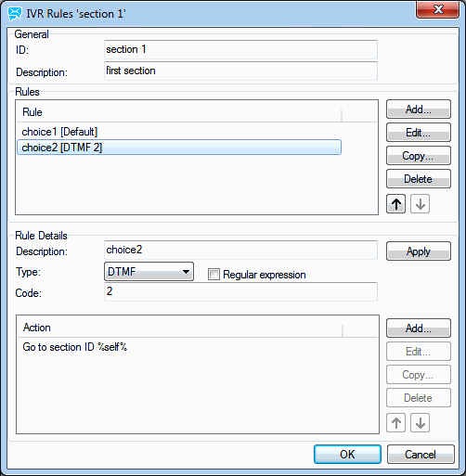Enable the Regular expression checkbox
The height and width of the screenshot is (476, 466).
pos(214,275)
